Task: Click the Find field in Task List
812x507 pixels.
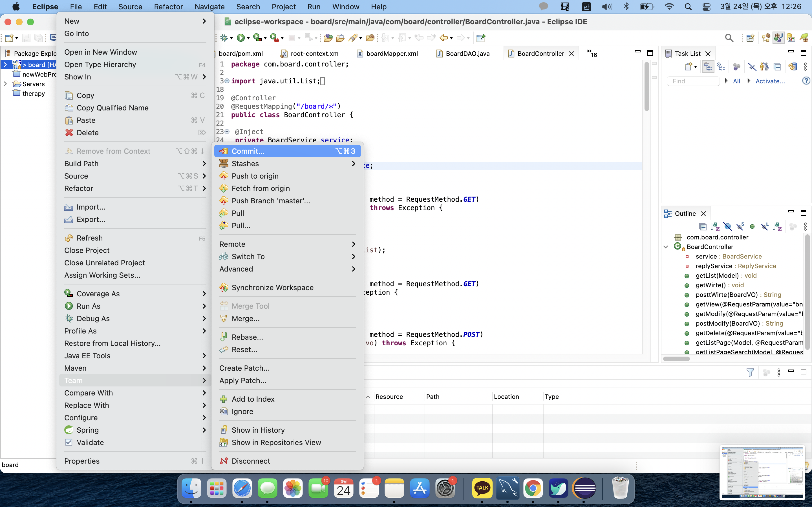Action: click(692, 81)
